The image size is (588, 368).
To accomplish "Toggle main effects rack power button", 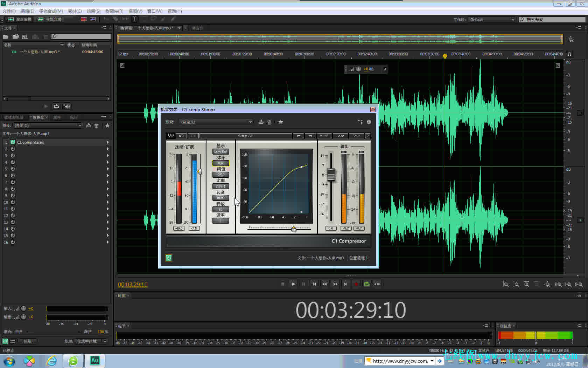I will (x=5, y=341).
